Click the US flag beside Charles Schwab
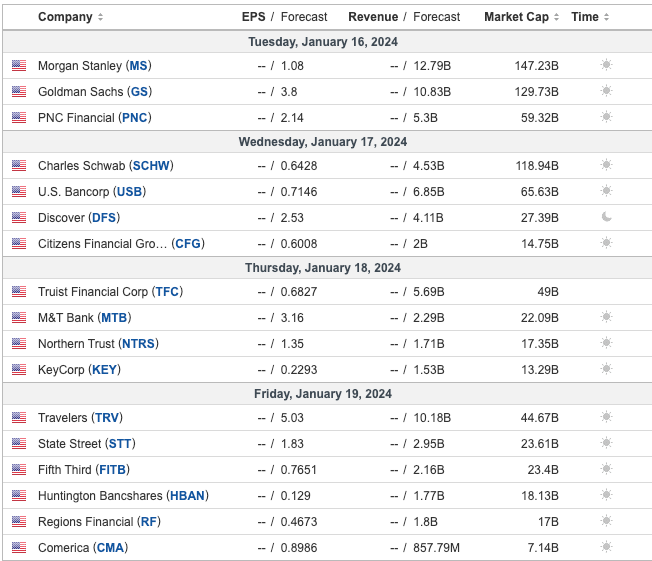This screenshot has height=561, width=652. [19, 166]
